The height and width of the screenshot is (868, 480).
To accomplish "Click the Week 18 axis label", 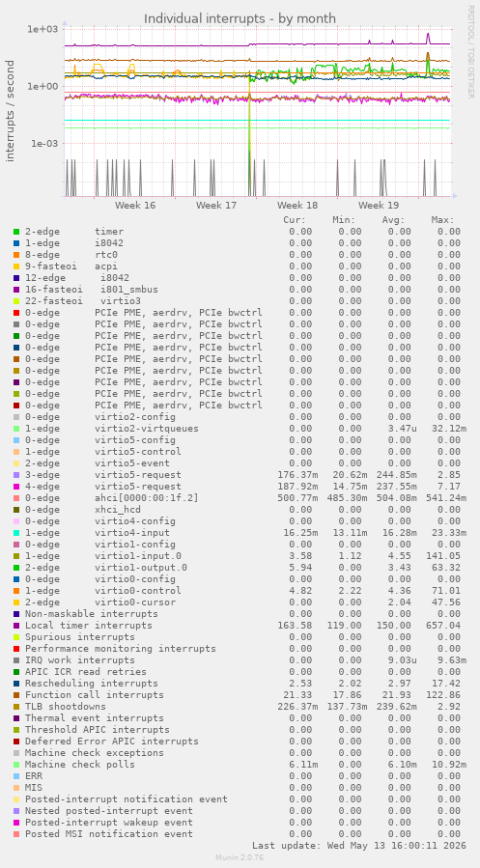I will tap(297, 206).
